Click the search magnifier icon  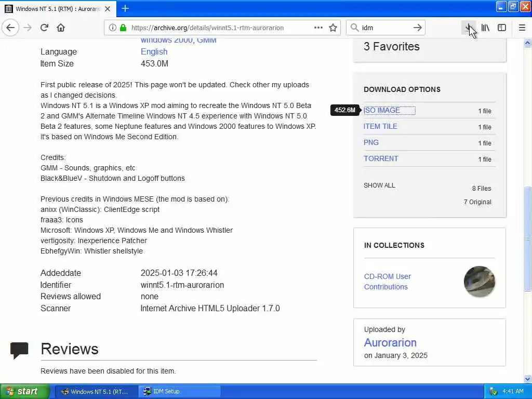coord(354,28)
